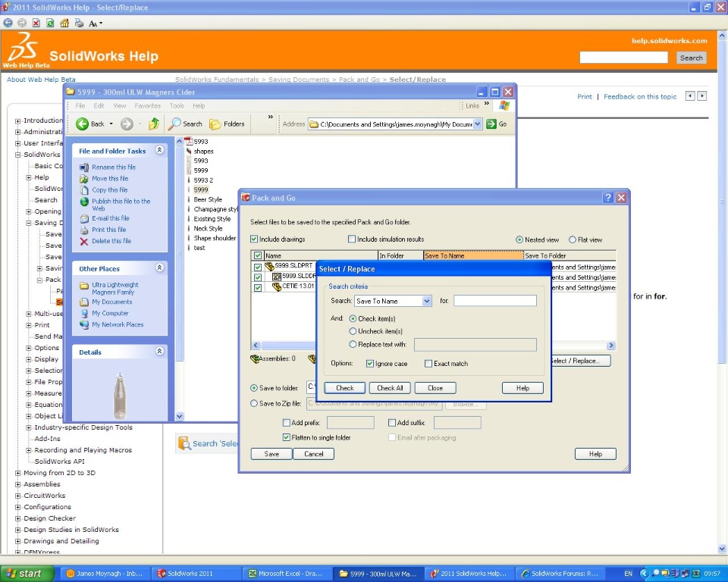
Task: Open Search in the Explorer toolbar
Action: pos(185,124)
